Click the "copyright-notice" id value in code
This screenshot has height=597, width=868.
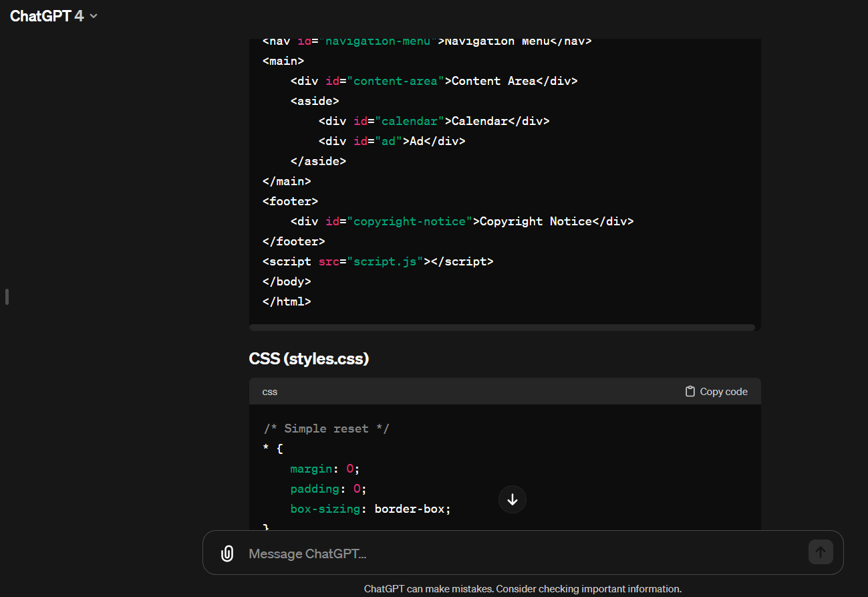(410, 221)
